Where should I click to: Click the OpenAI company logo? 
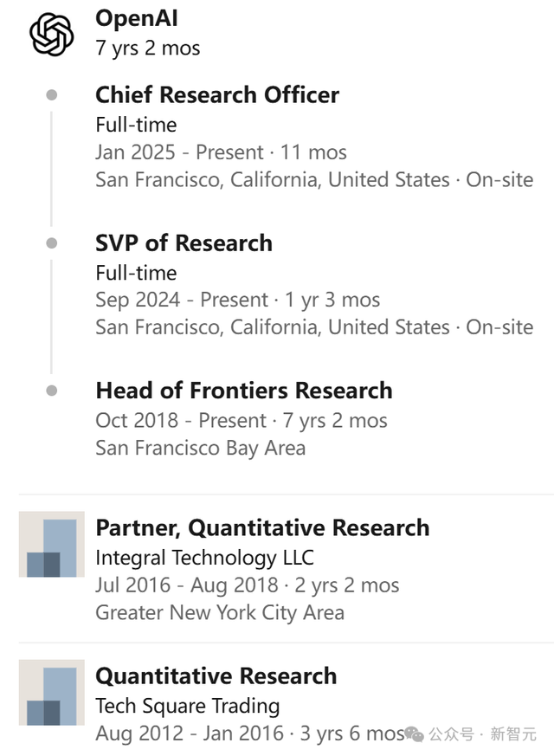[x=52, y=36]
